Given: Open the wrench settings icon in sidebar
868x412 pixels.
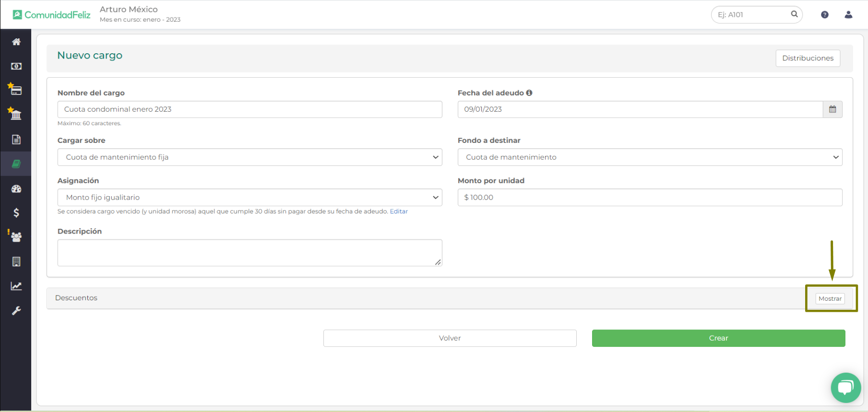Looking at the screenshot, I should click(x=16, y=311).
